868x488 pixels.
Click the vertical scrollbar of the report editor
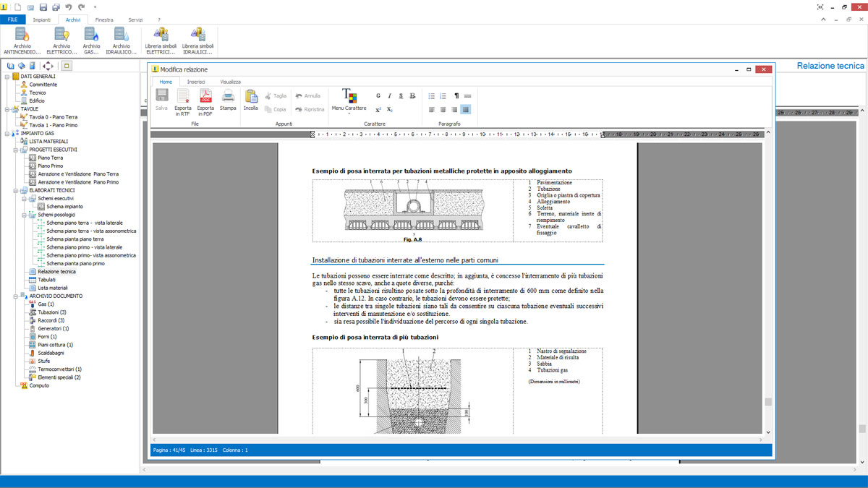(x=768, y=283)
